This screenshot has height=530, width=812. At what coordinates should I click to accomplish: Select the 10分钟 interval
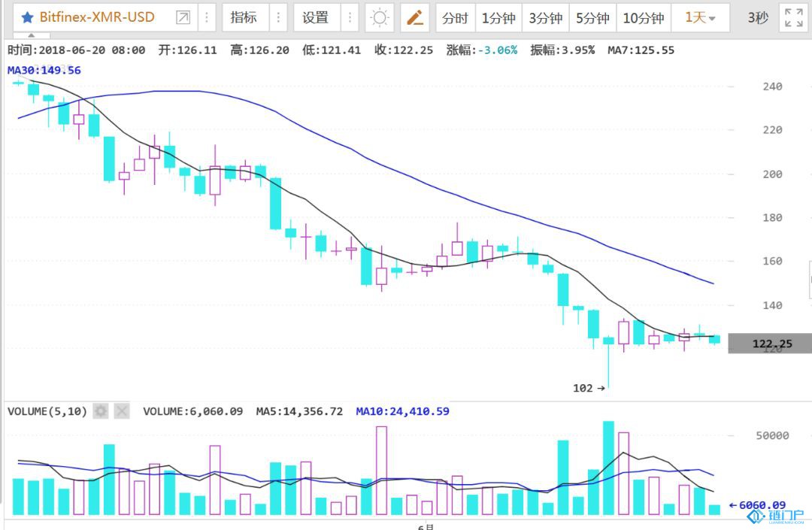point(643,18)
